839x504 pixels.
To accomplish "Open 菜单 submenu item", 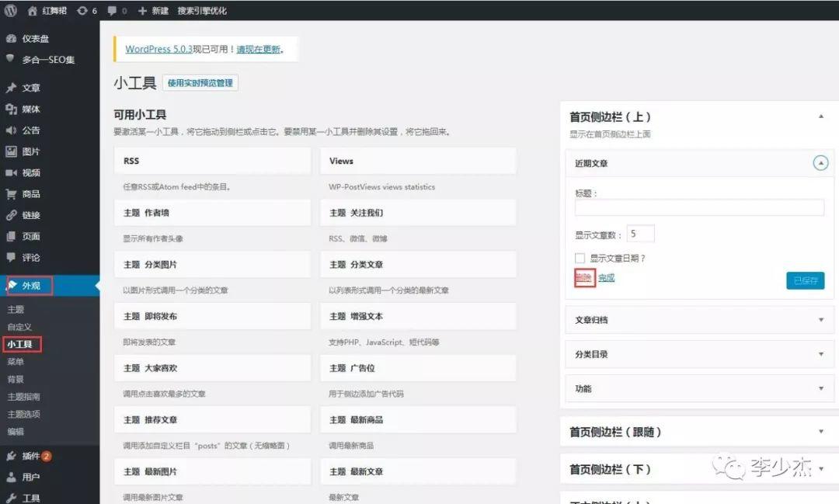I will pos(16,362).
